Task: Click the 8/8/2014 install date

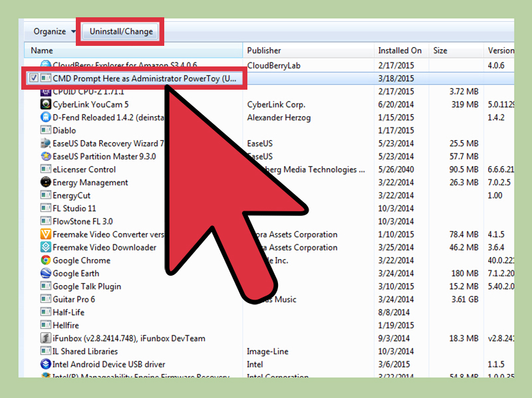Action: (394, 312)
